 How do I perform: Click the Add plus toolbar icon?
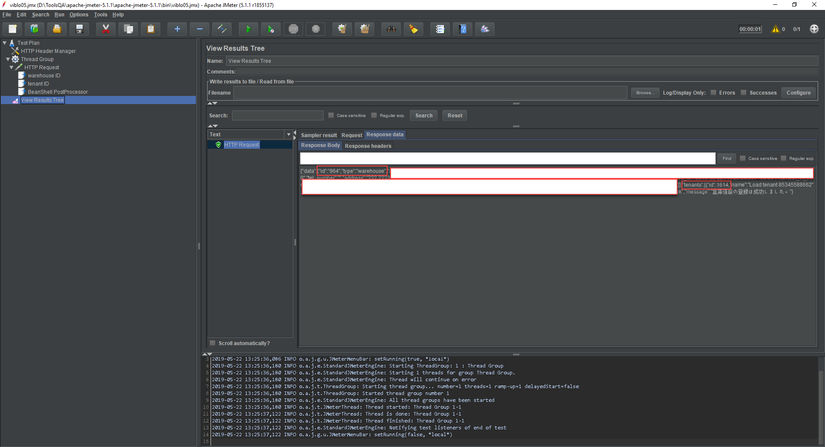tap(177, 29)
